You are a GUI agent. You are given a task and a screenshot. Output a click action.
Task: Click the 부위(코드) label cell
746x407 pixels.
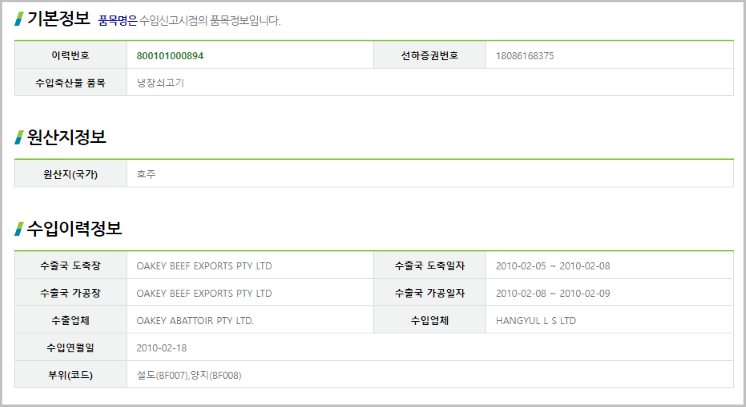pyautogui.click(x=70, y=375)
